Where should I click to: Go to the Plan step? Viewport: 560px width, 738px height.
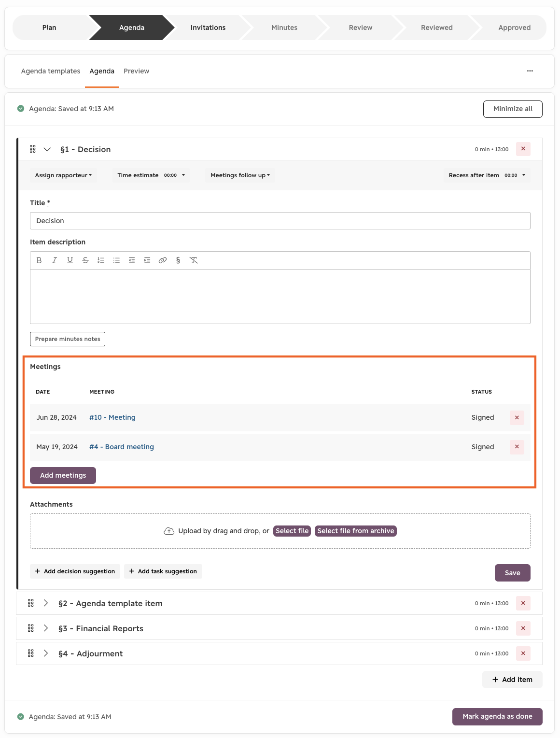49,28
